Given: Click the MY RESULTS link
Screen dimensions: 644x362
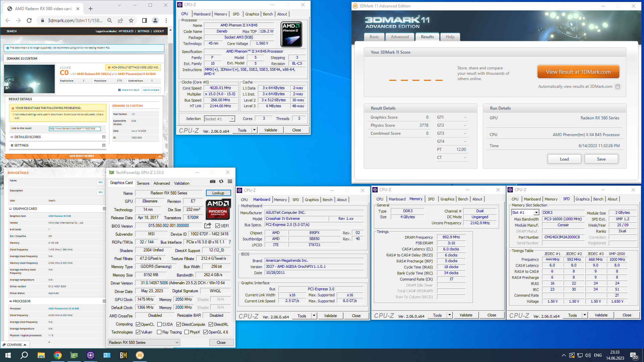Looking at the screenshot, I should click(x=126, y=31).
